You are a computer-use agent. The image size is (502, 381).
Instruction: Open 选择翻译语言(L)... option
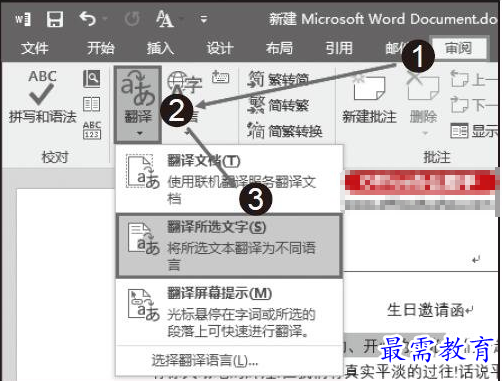click(229, 361)
